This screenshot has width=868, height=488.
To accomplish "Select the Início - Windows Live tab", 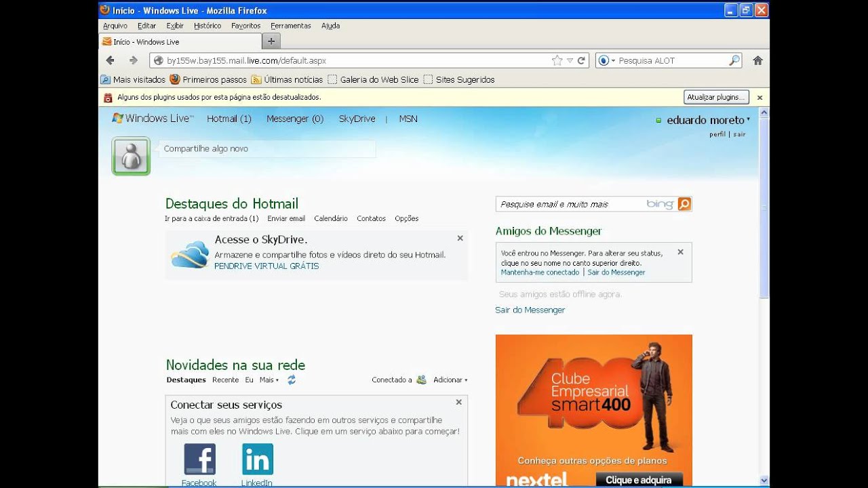I will 179,41.
